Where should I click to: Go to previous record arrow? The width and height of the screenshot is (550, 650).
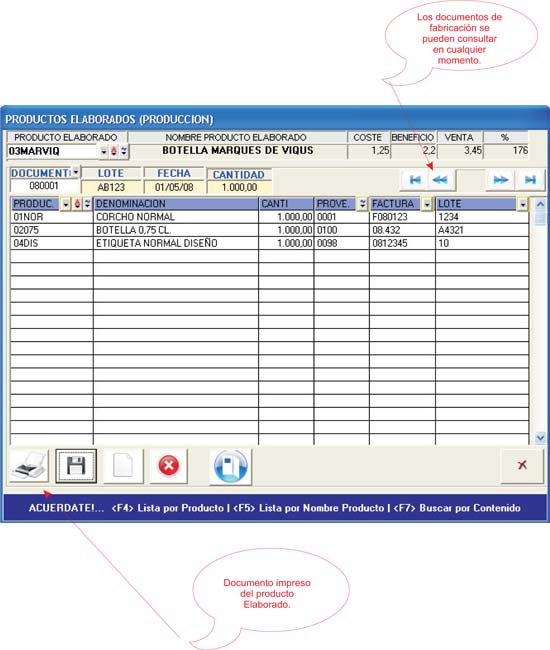click(440, 180)
